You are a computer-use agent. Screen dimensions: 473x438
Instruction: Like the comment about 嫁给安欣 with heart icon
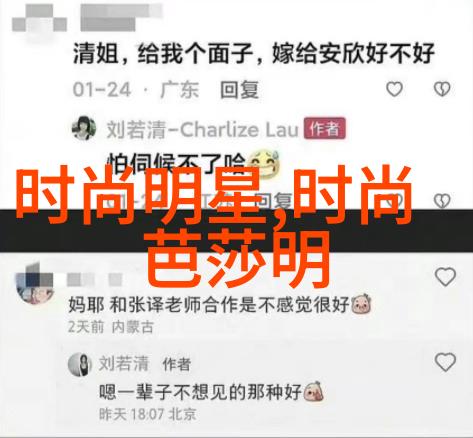click(x=394, y=89)
